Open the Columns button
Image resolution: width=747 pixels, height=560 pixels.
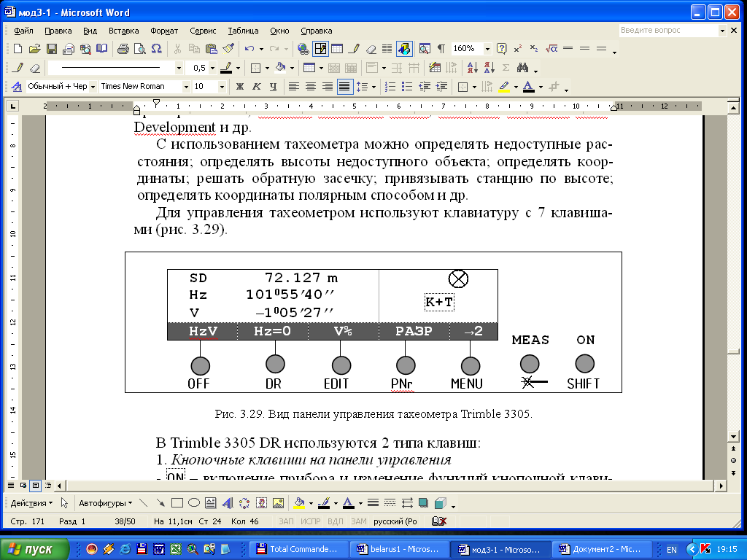click(x=387, y=49)
